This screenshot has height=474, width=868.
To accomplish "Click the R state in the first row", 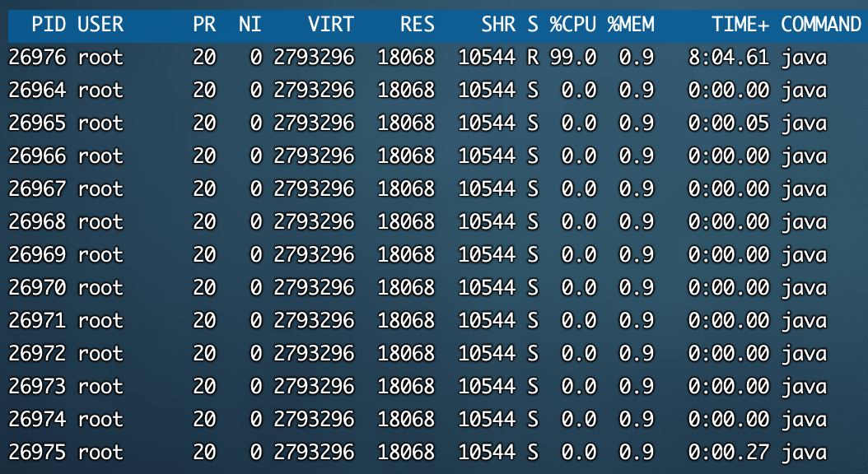I will click(533, 57).
